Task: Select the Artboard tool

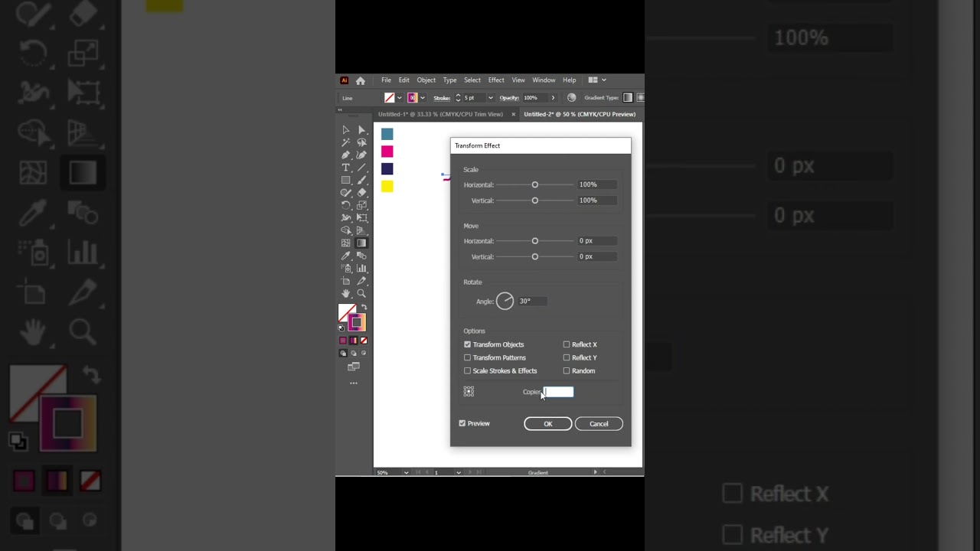Action: coord(346,281)
